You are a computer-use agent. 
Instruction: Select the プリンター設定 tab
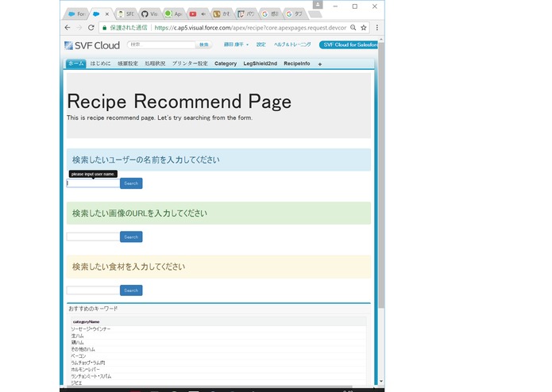190,63
